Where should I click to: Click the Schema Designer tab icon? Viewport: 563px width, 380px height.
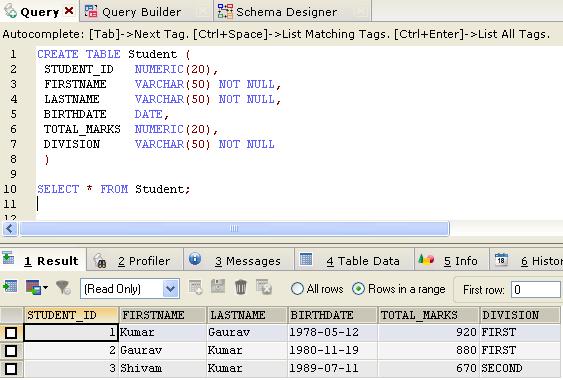pos(225,11)
